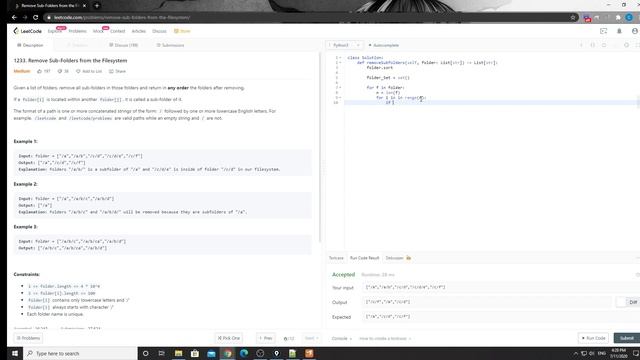
Task: Open Mail app on taskbar
Action: 211,353
